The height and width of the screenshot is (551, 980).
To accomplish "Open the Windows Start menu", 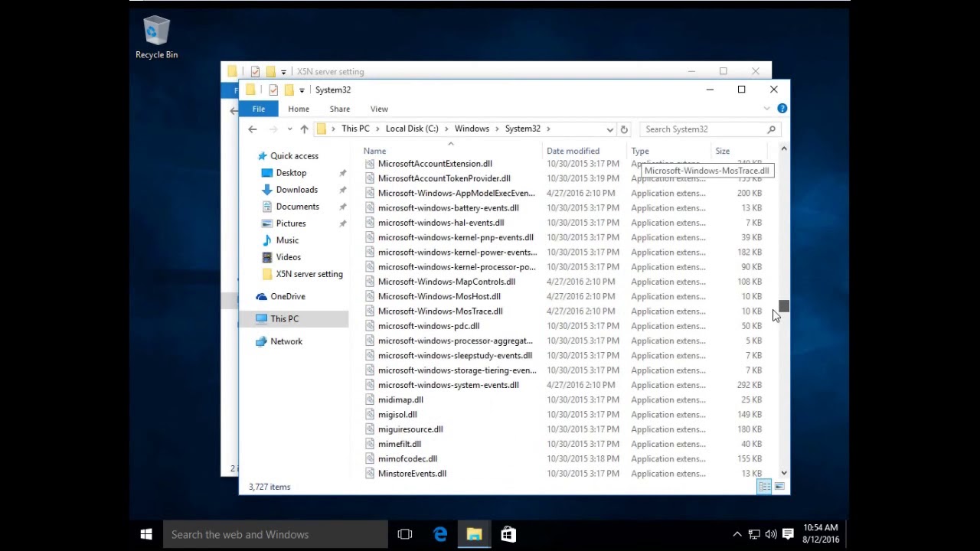I will (146, 534).
